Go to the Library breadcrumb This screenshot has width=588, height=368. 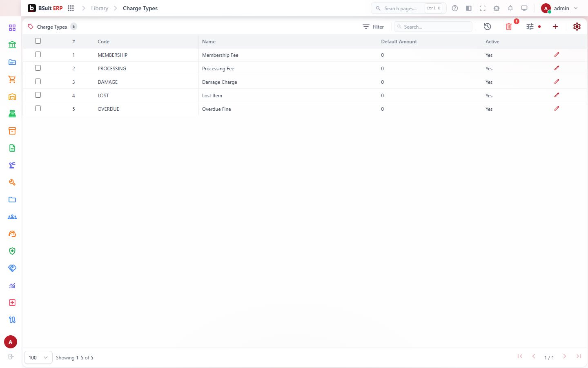[100, 8]
